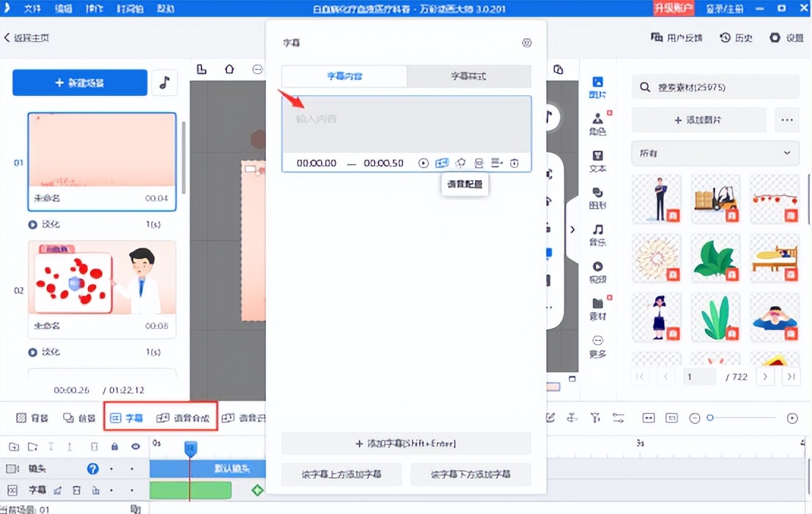Click the music note icon beside 新建场景
The width and height of the screenshot is (812, 514).
pos(165,83)
